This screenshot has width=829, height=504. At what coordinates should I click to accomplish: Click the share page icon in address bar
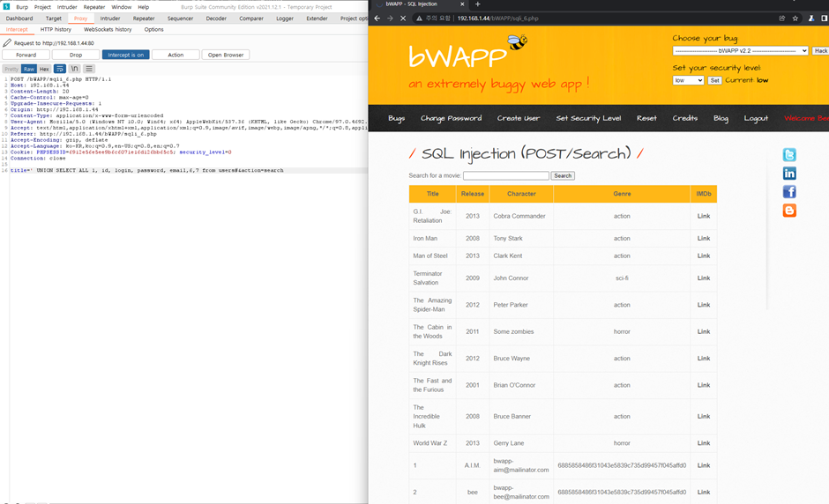[x=782, y=18]
